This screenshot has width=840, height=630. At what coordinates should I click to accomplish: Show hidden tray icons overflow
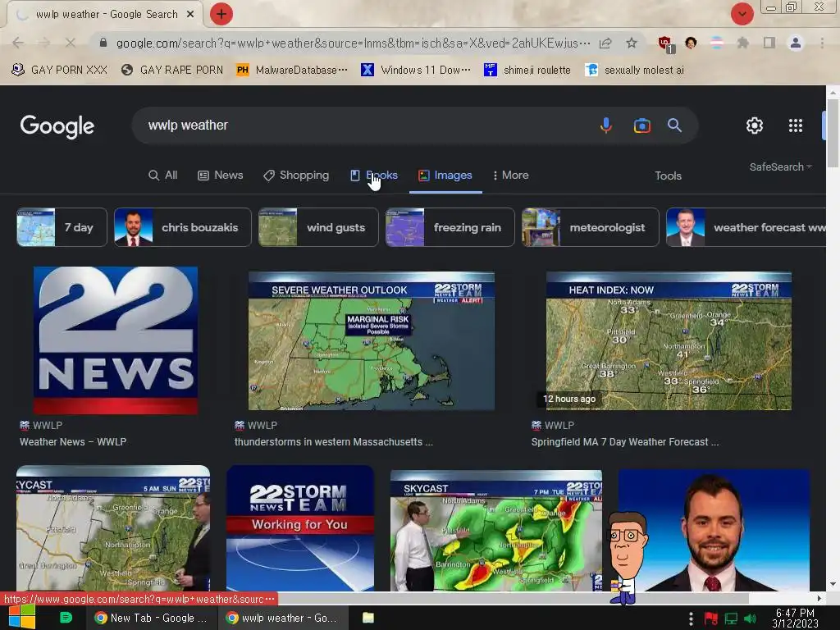click(691, 619)
